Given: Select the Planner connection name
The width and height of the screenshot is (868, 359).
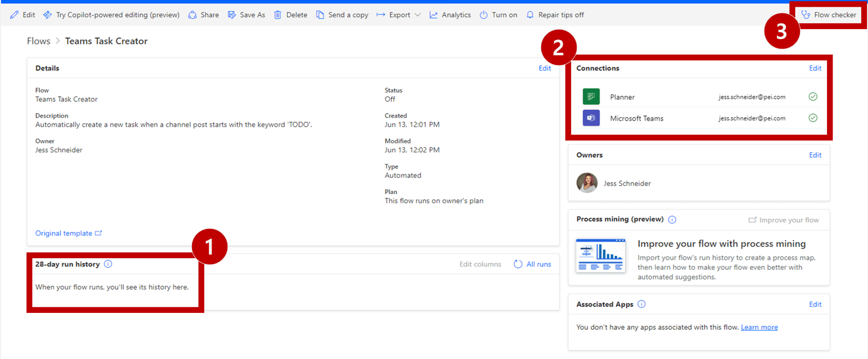Looking at the screenshot, I should tap(622, 97).
